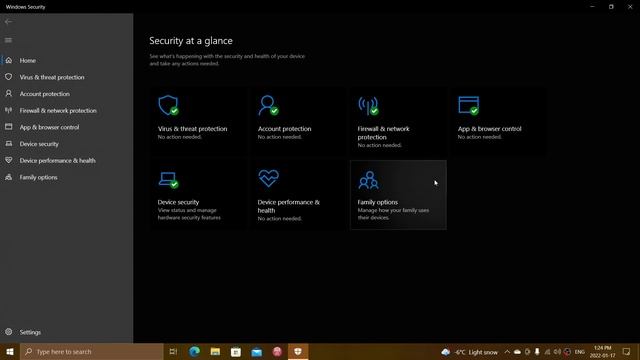Click the laptop icon beside Device security in the sidebar
Screen dimensions: 640x360
pos(9,144)
